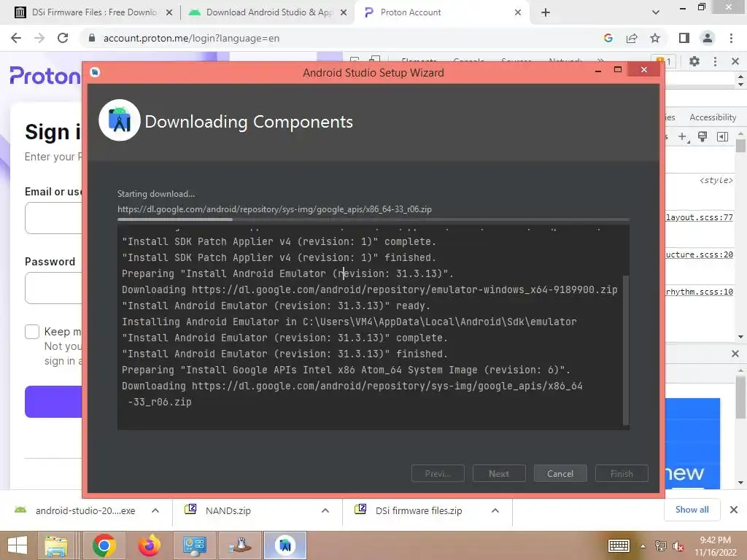Open DevTools settings gear
747x560 pixels.
tap(694, 61)
